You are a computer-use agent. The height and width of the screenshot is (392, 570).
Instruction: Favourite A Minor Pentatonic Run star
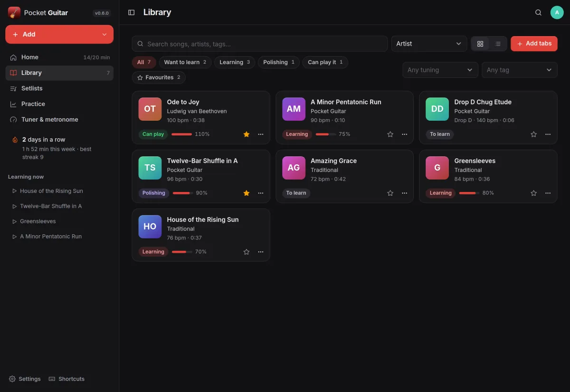click(x=390, y=134)
